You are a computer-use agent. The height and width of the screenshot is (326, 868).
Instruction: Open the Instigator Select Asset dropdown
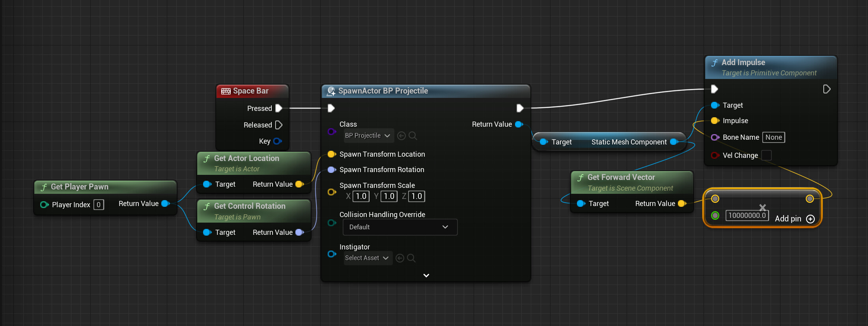(367, 258)
